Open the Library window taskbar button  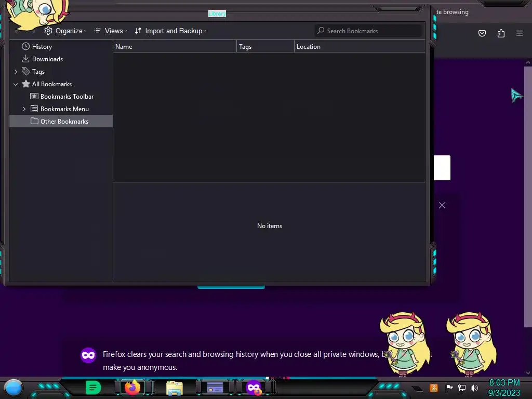coord(215,388)
